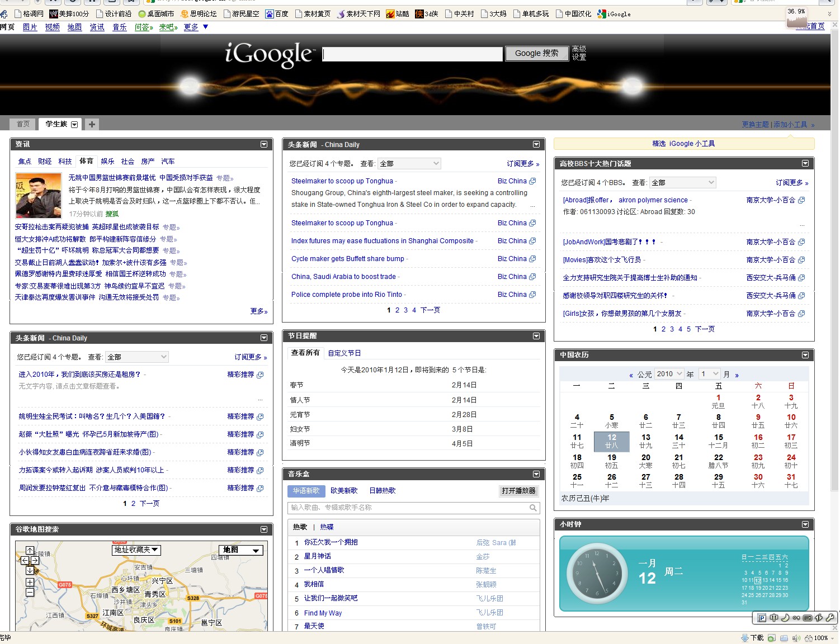
Task: Open 美摔100分 bookmark in the bookmarks bar
Action: (69, 14)
